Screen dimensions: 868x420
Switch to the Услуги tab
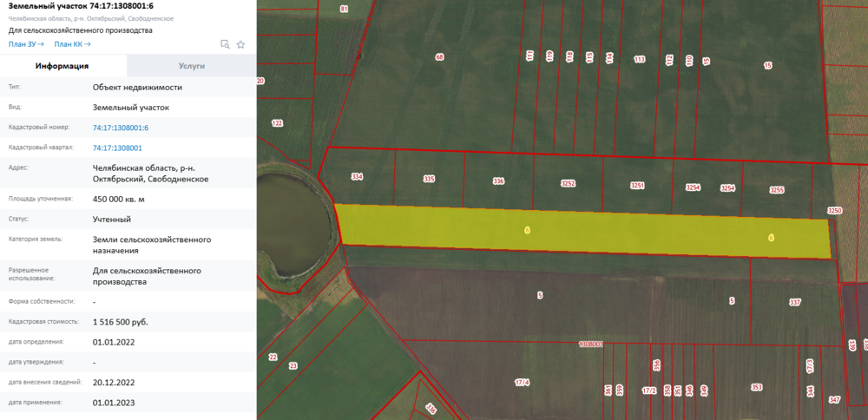[x=192, y=66]
